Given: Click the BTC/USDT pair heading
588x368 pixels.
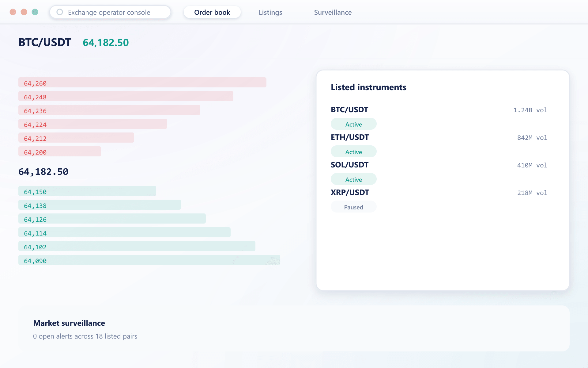Looking at the screenshot, I should click(x=45, y=42).
